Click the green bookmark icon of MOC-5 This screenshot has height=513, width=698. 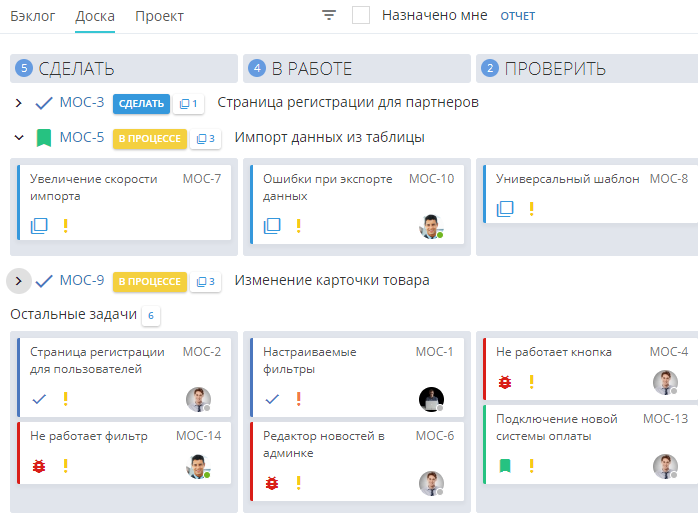(x=44, y=138)
